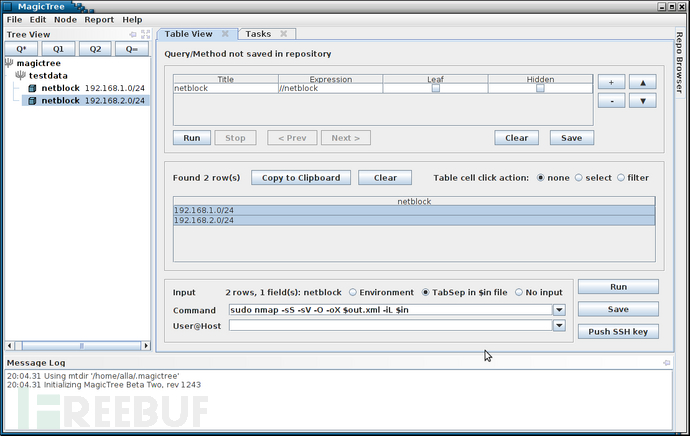Select netblock 192.168.2.0/24 in tree

(93, 101)
